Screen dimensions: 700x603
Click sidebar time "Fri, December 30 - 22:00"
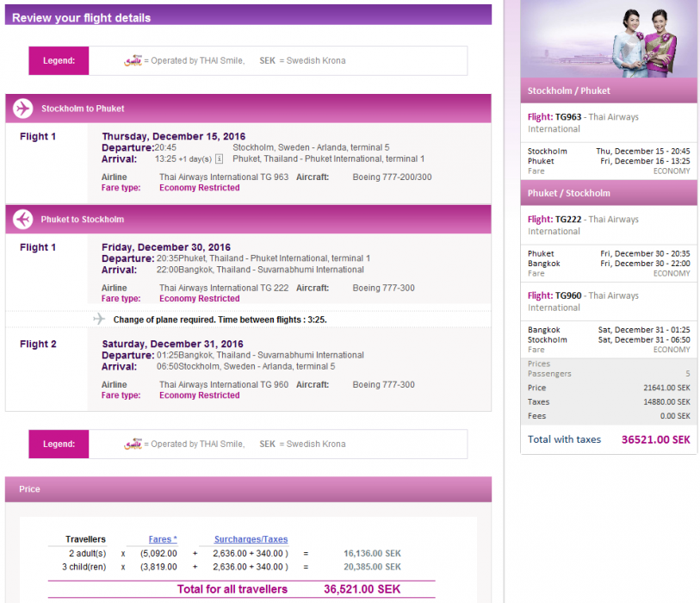point(645,264)
